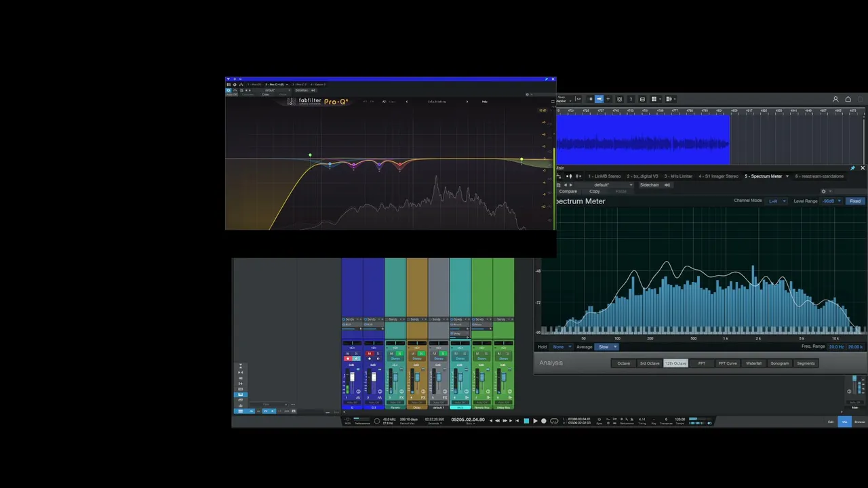Switch to the 4 - S1 Imager Stereo tab
Image resolution: width=868 pixels, height=488 pixels.
click(x=718, y=176)
